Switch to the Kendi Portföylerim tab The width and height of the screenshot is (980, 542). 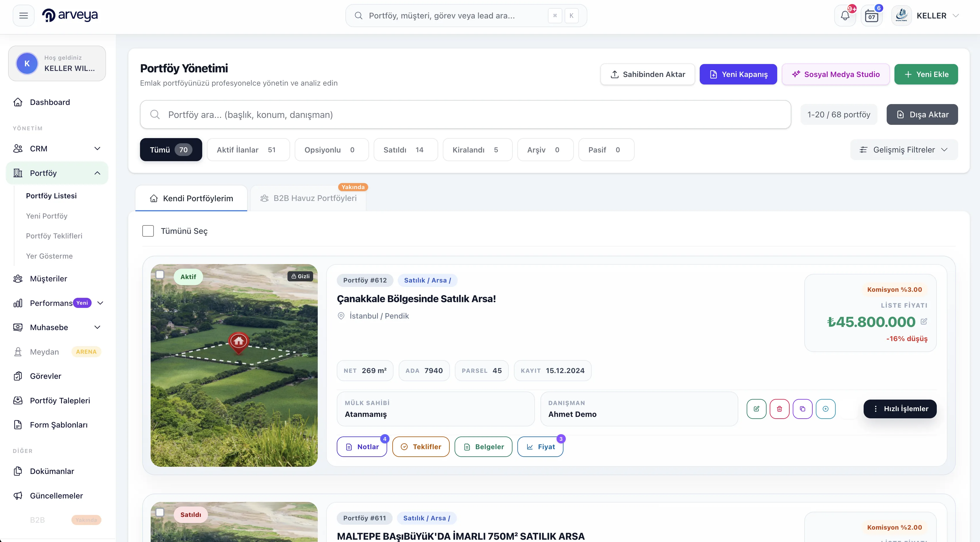coord(191,198)
